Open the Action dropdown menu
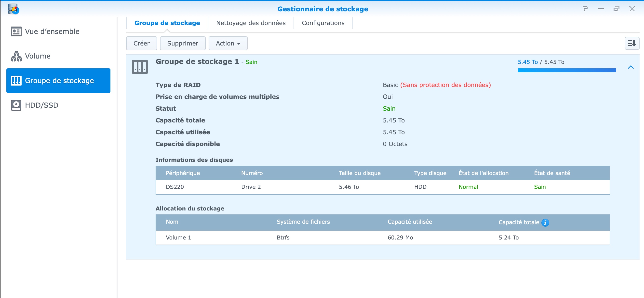 pyautogui.click(x=228, y=43)
